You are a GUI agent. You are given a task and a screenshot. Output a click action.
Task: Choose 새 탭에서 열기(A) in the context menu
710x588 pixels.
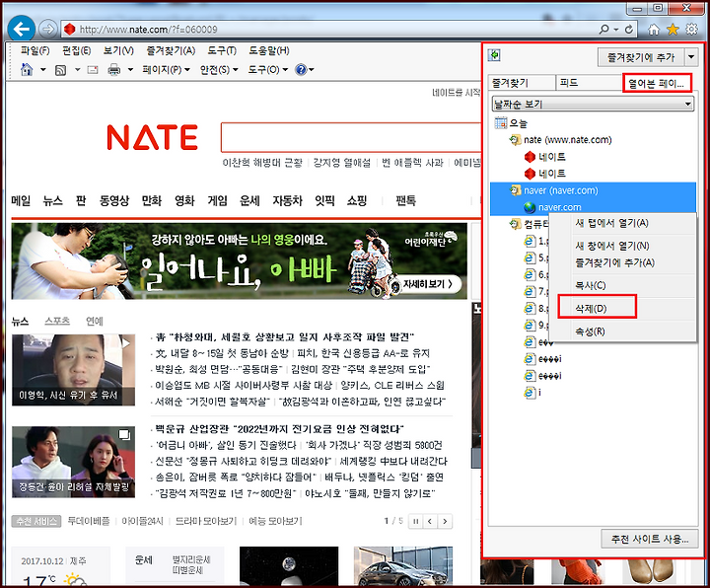coord(611,223)
